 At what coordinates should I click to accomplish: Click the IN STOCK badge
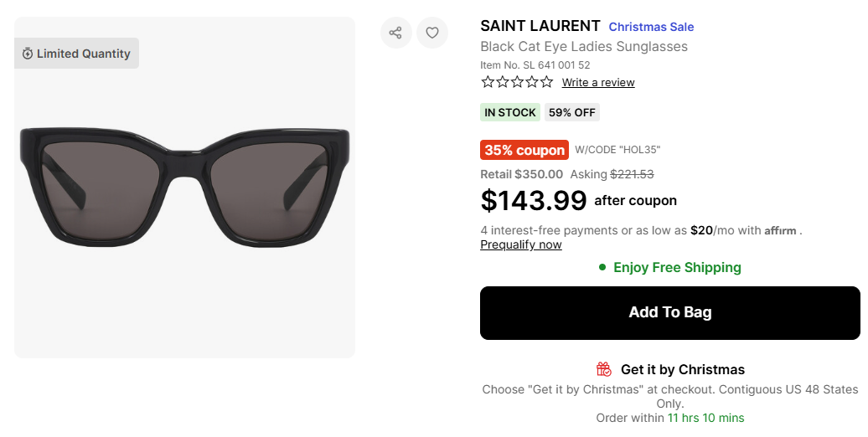pyautogui.click(x=510, y=112)
